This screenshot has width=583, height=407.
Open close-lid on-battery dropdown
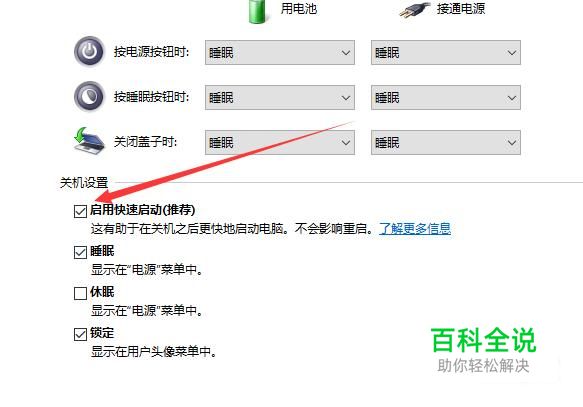click(280, 142)
